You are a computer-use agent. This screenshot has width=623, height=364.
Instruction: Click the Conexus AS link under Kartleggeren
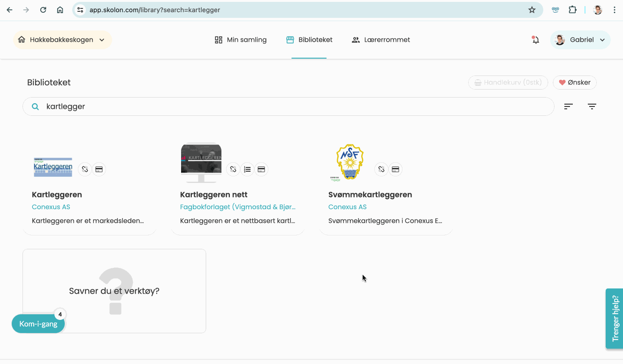click(51, 207)
